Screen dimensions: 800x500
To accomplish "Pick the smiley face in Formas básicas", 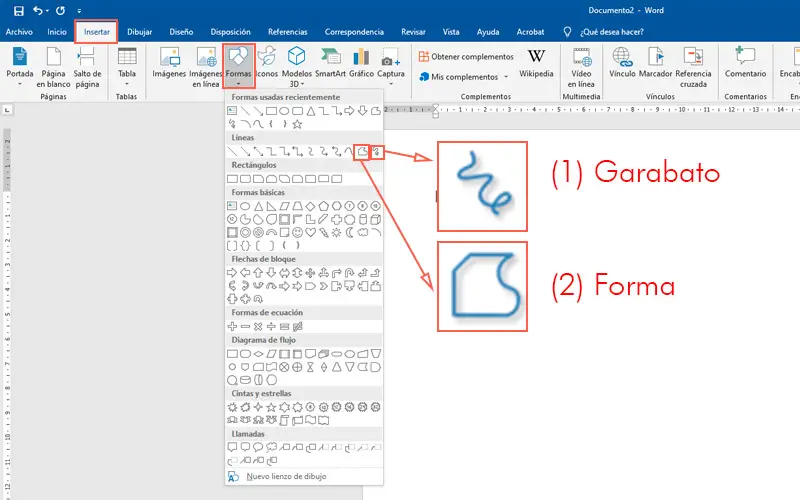I will pyautogui.click(x=297, y=233).
